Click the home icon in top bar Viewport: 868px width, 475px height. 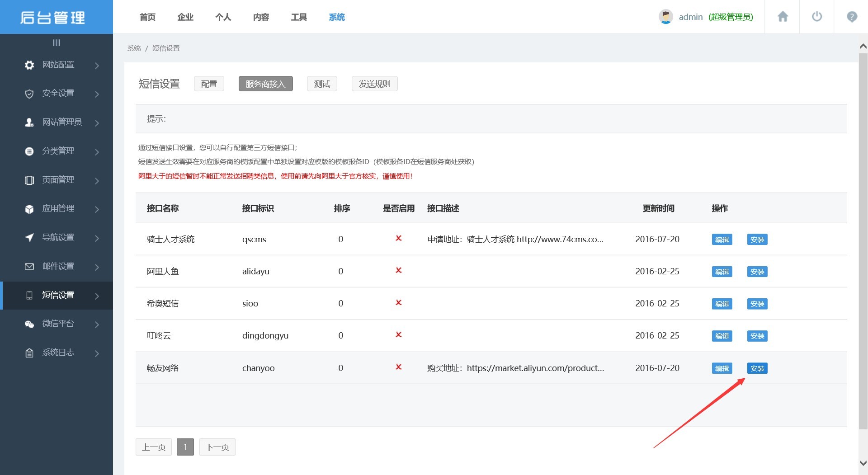click(x=783, y=17)
